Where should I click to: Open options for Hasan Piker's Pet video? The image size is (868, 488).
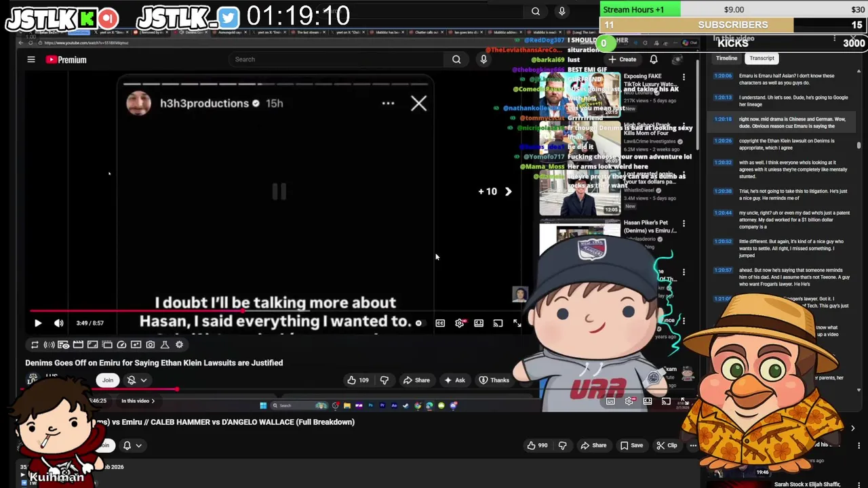[684, 224]
